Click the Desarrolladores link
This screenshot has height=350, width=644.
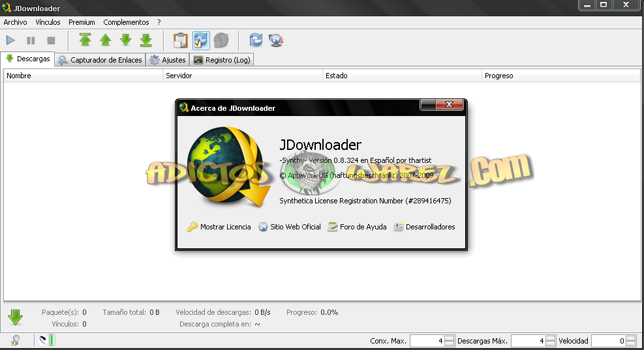(431, 227)
